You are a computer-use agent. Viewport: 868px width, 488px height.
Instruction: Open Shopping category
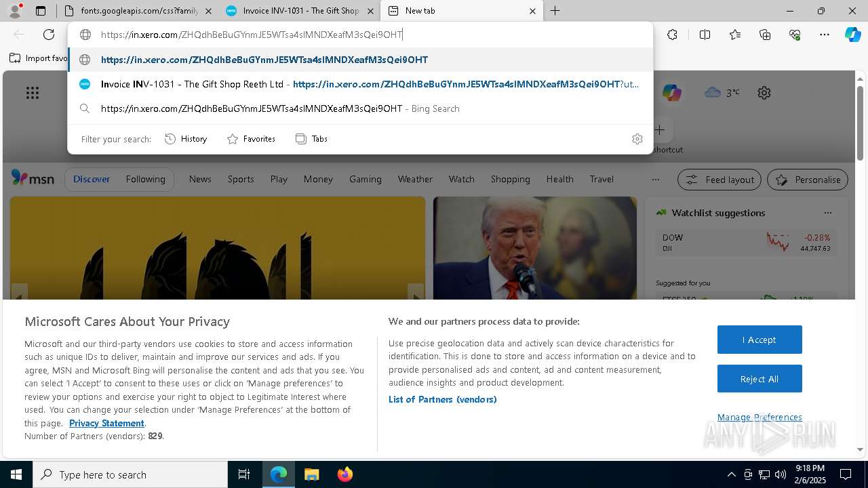510,179
